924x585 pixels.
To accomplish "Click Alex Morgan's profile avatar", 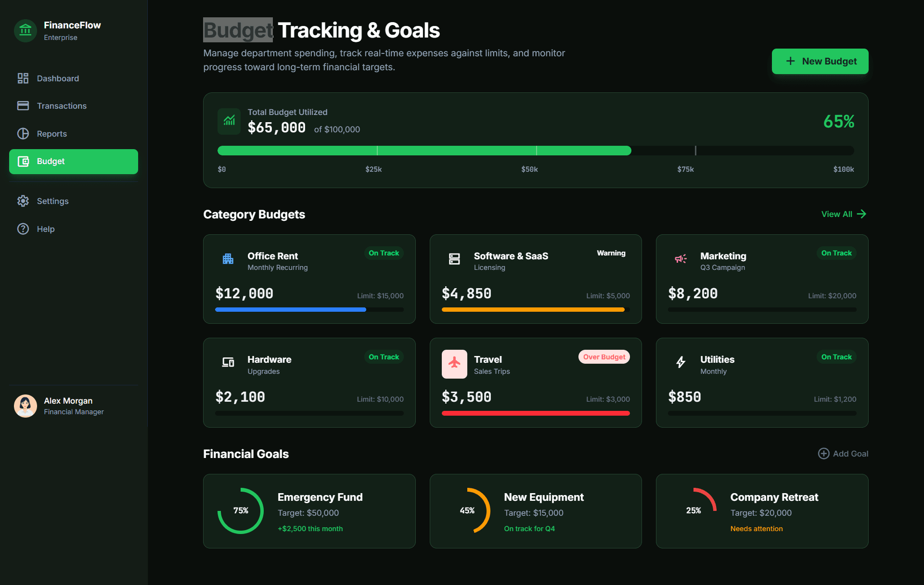I will (26, 406).
